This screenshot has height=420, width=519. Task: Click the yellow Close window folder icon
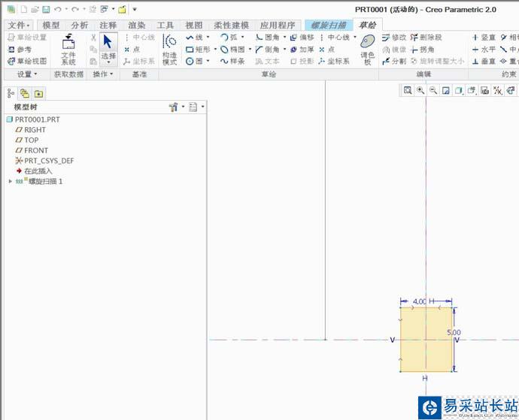122,9
